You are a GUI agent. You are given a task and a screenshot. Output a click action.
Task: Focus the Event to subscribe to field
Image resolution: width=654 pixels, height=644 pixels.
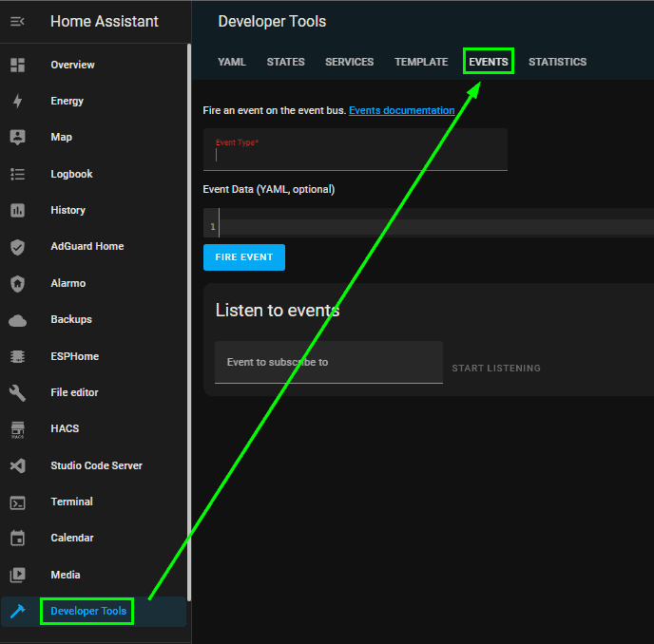coord(329,362)
